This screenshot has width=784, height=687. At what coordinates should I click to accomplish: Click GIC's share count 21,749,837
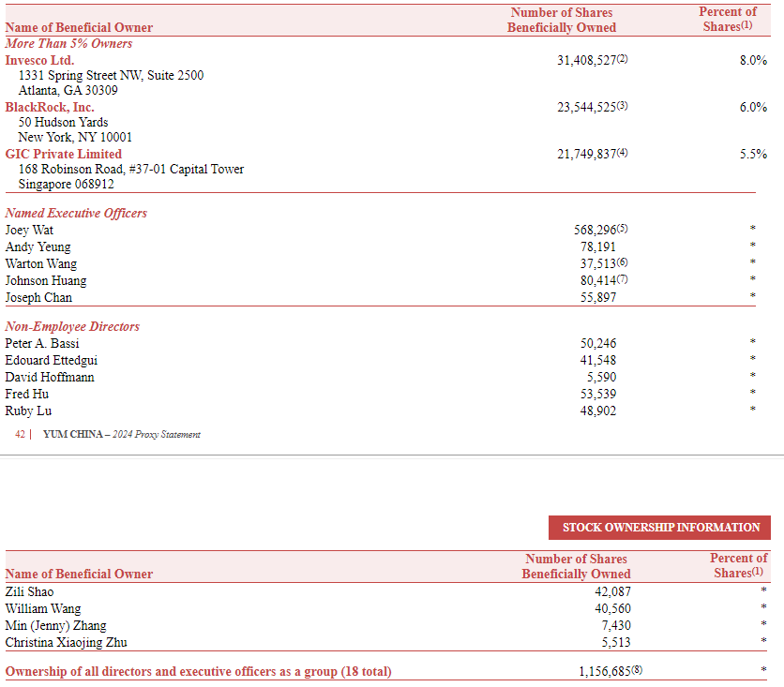[586, 155]
